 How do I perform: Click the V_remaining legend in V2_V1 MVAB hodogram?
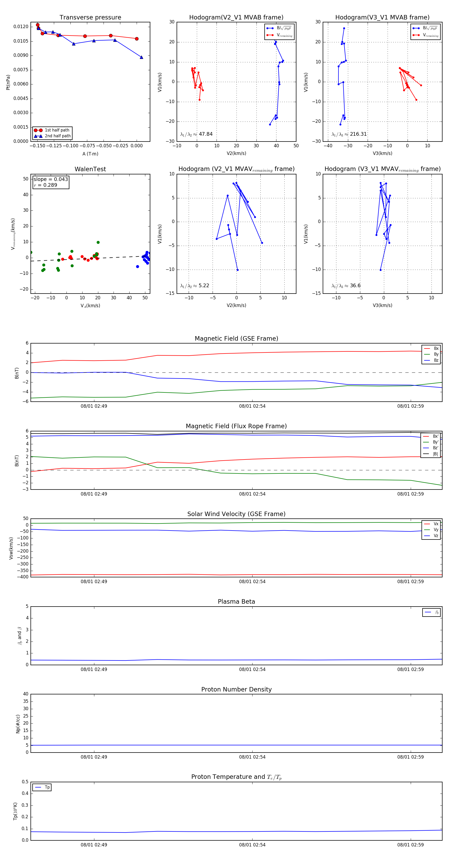click(x=279, y=35)
